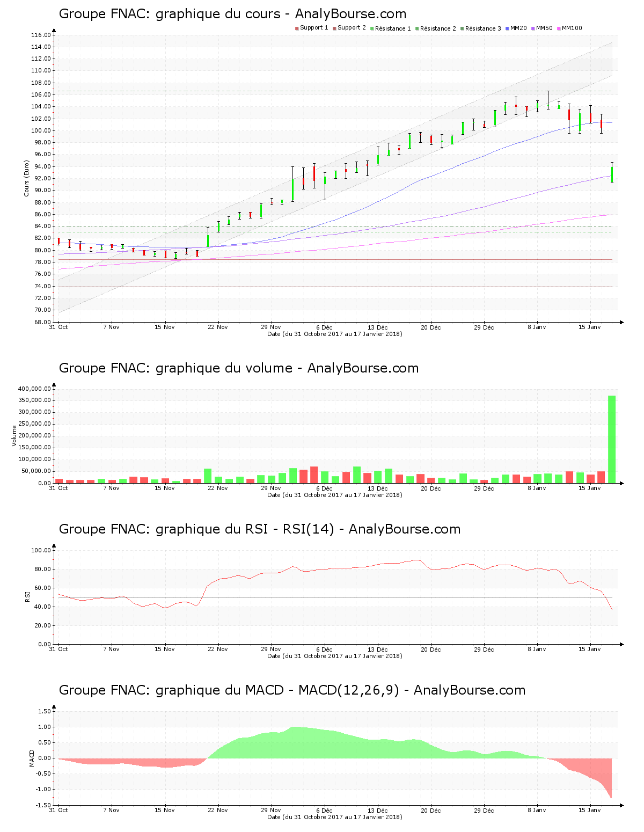Click the Support 2 legend entry
This screenshot has width=644, height=832.
[349, 28]
